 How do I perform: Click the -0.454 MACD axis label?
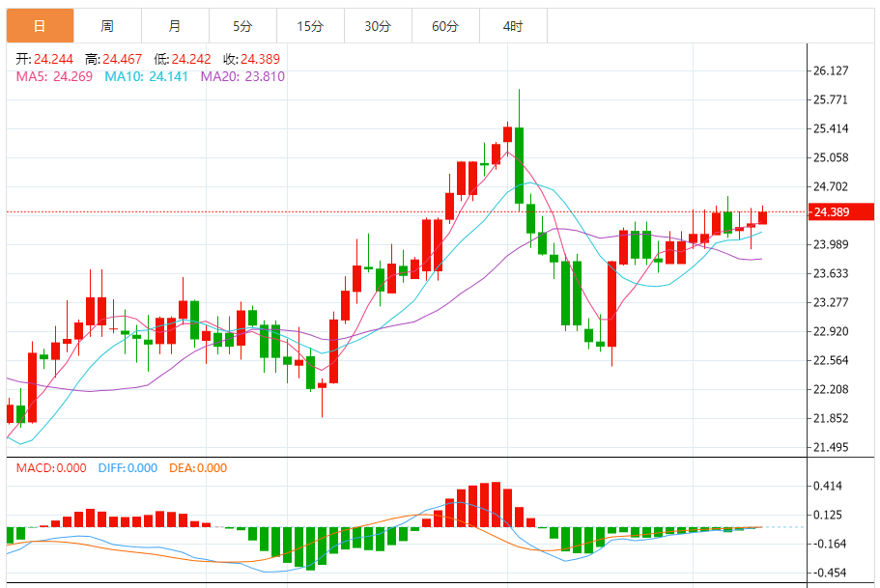[828, 573]
